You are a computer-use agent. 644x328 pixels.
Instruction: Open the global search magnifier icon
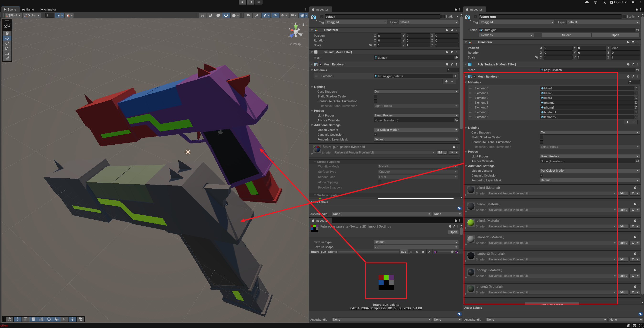tap(604, 2)
